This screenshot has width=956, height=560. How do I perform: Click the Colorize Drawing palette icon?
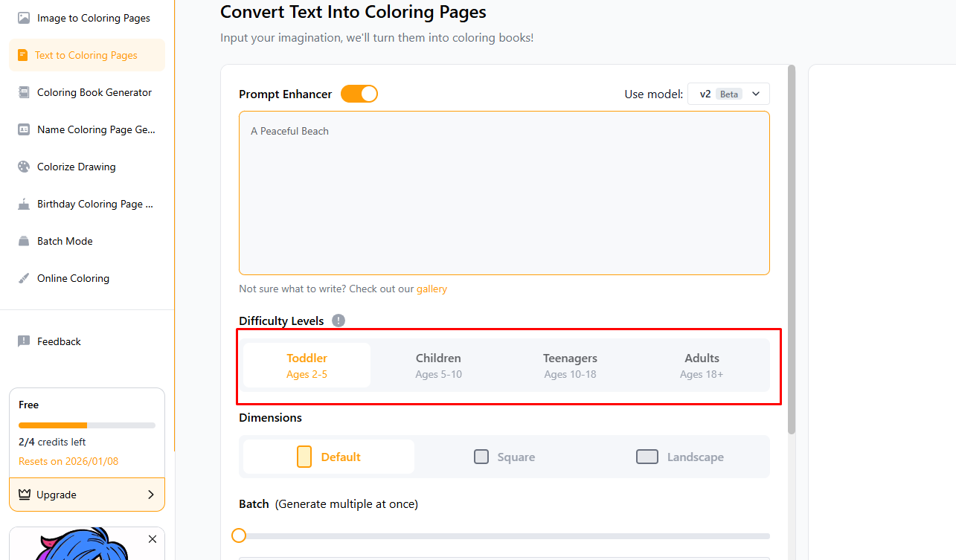[x=24, y=167]
